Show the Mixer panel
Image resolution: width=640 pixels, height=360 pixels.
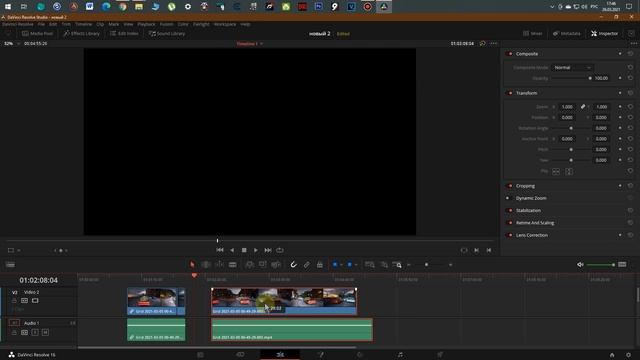[533, 33]
